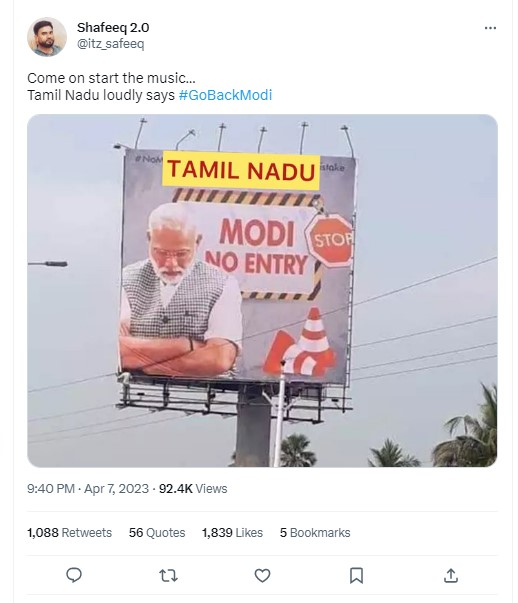The image size is (518, 603).
Task: View the 1,839 Likes list
Action: [232, 533]
